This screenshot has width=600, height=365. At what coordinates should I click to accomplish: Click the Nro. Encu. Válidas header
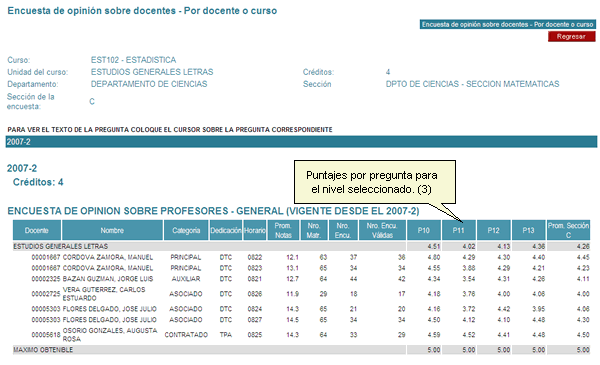click(x=382, y=230)
